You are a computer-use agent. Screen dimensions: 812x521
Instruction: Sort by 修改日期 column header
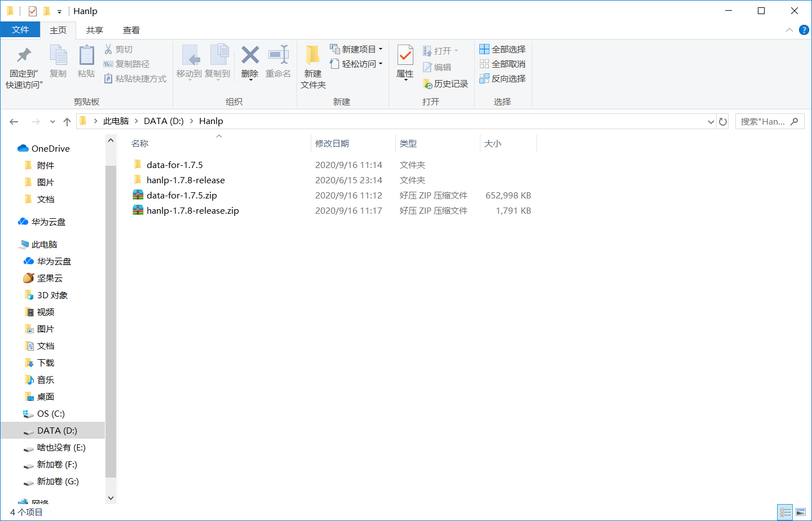pyautogui.click(x=353, y=143)
